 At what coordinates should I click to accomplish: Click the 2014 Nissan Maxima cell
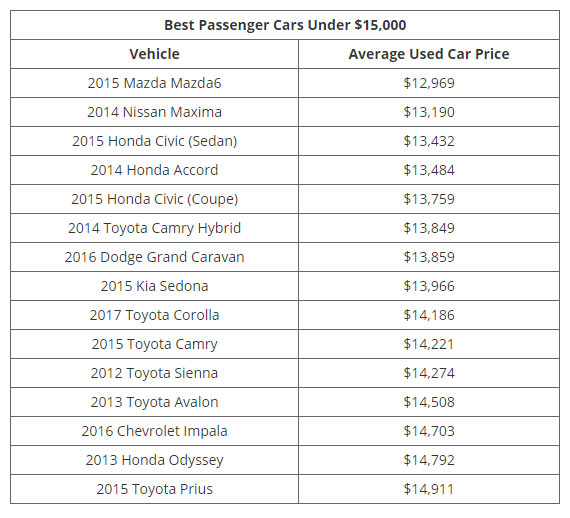tap(154, 112)
